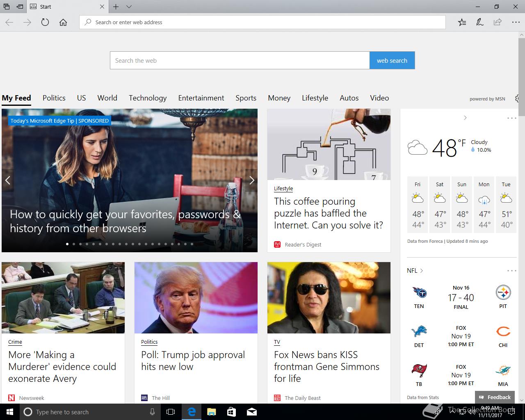525x420 pixels.
Task: Open the Technology tab
Action: (x=148, y=98)
